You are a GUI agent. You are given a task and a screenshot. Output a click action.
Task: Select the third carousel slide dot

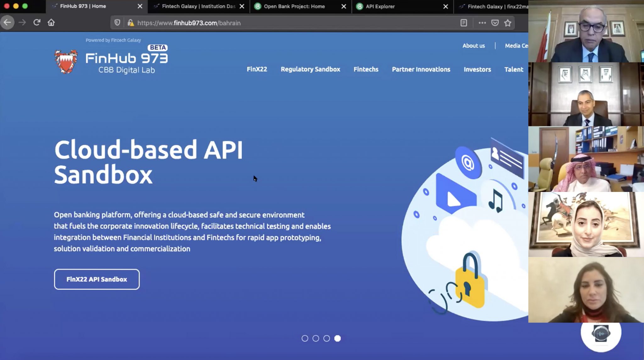[327, 338]
